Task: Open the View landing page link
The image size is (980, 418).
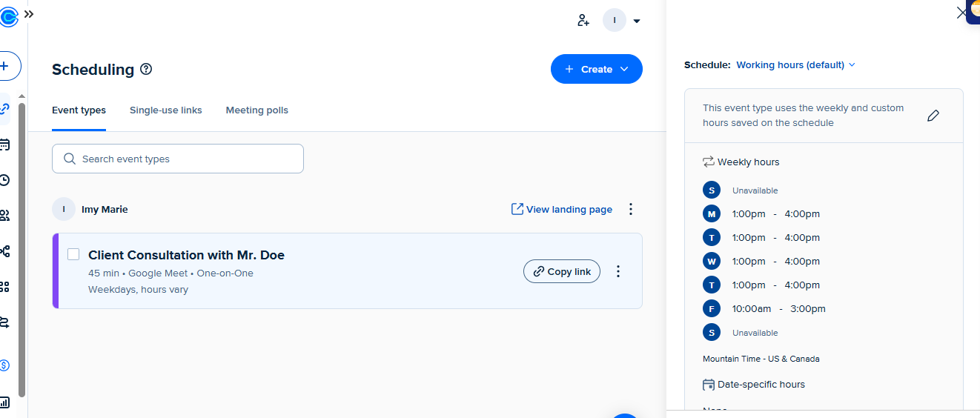Action: point(562,210)
